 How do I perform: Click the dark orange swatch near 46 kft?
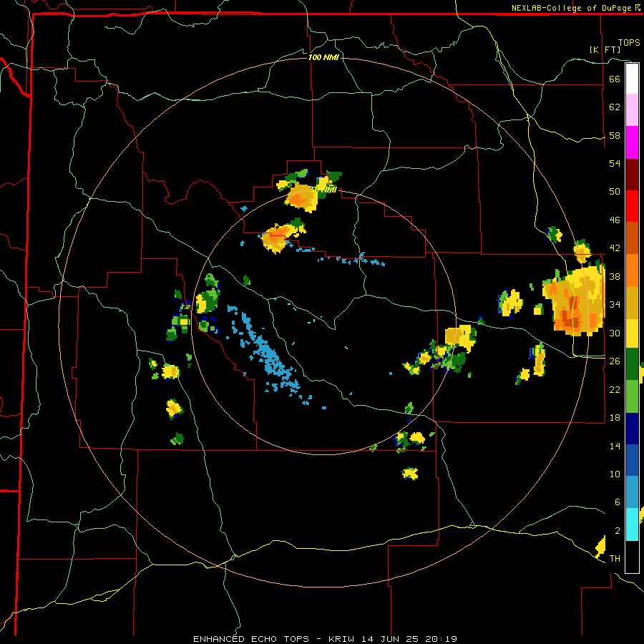click(632, 238)
